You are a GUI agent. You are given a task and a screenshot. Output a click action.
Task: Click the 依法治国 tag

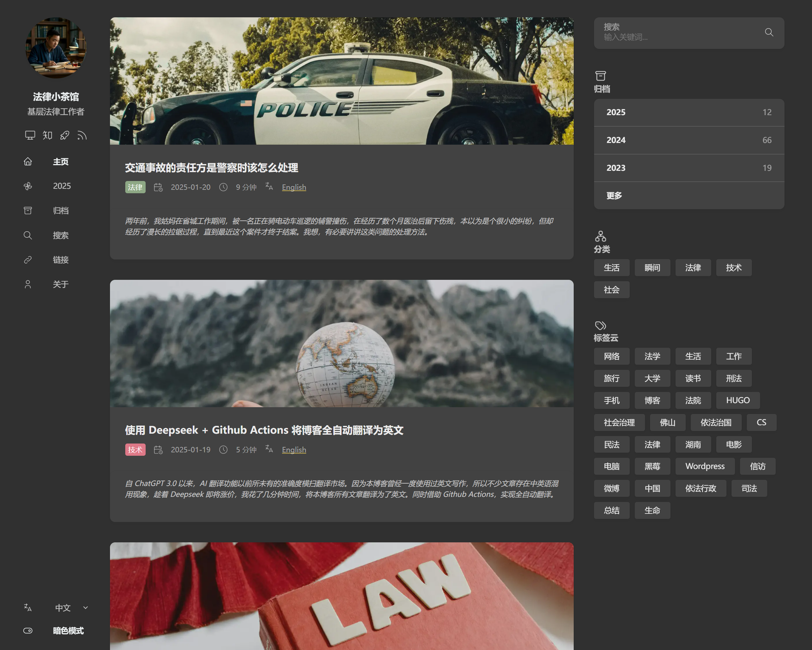[716, 422]
